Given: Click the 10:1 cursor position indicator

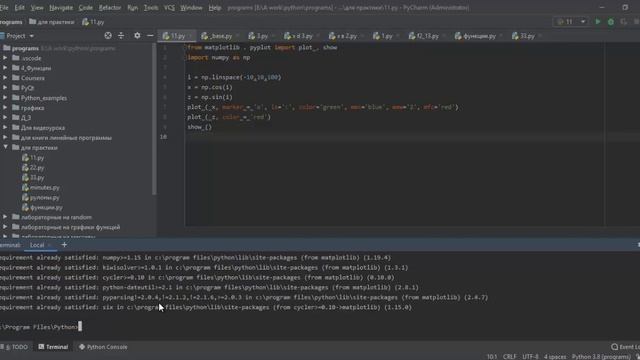Looking at the screenshot, I should 492,357.
